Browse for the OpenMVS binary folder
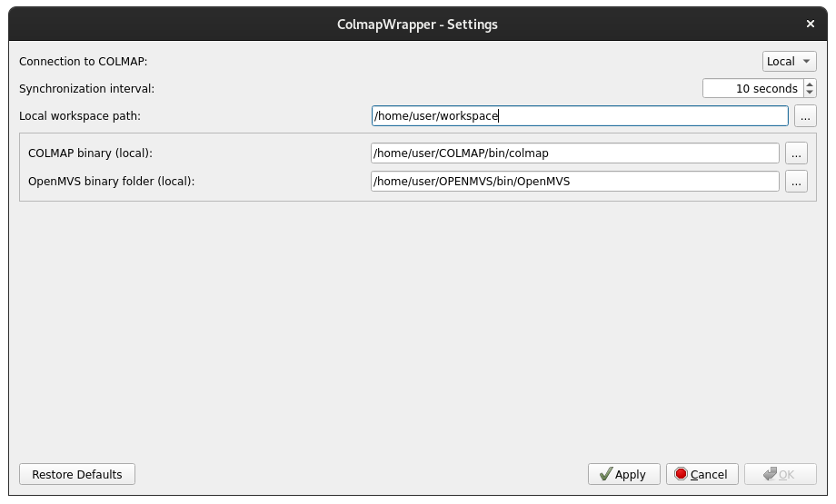Screen dimensions: 836x504 (796, 182)
